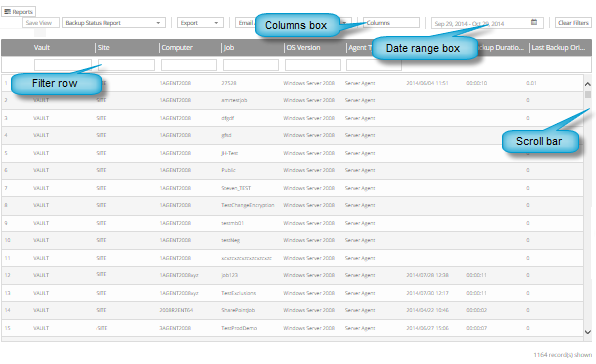Click the VAULT cell in the testNeg row

click(x=41, y=240)
